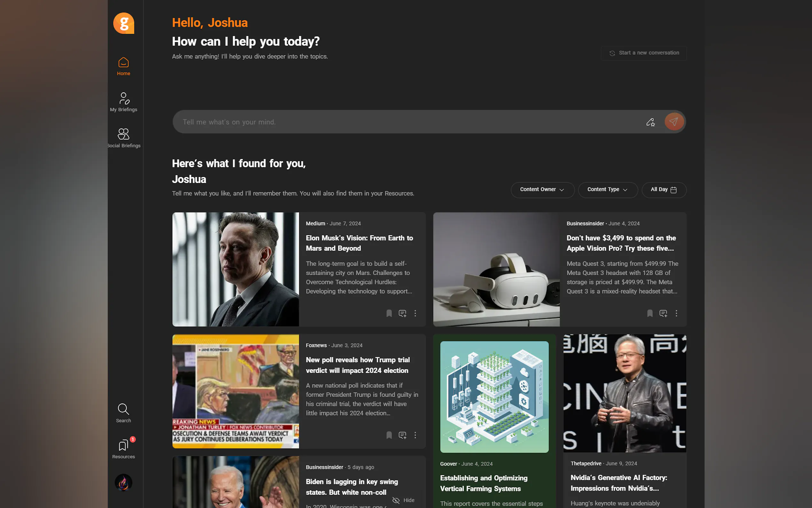Viewport: 812px width, 508px height.
Task: Hide the Biden article card
Action: 403,500
